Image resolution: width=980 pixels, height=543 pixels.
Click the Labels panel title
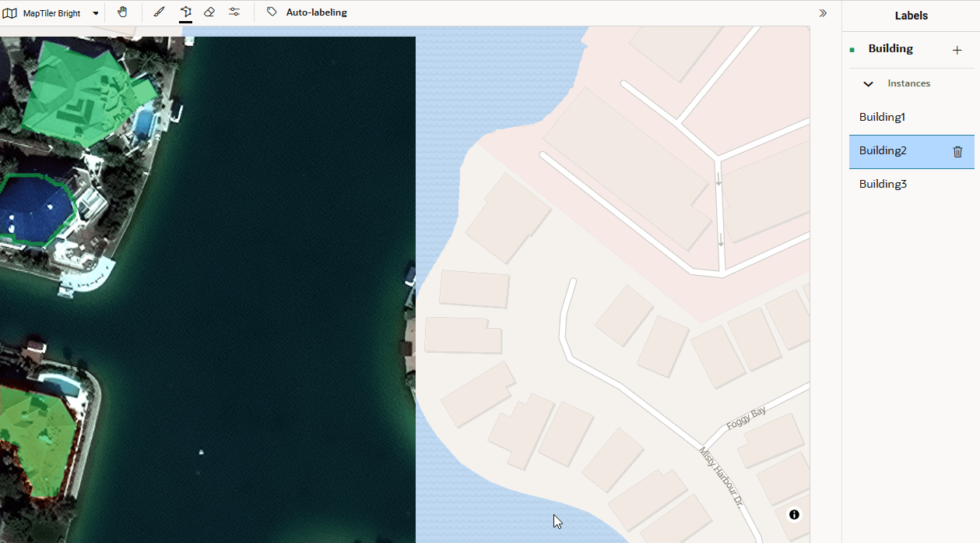[911, 16]
